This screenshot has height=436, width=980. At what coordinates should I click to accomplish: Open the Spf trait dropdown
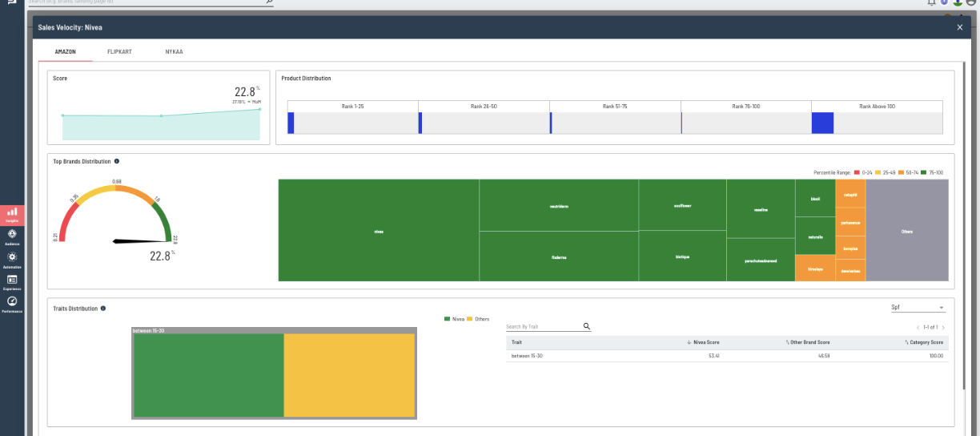pyautogui.click(x=918, y=307)
